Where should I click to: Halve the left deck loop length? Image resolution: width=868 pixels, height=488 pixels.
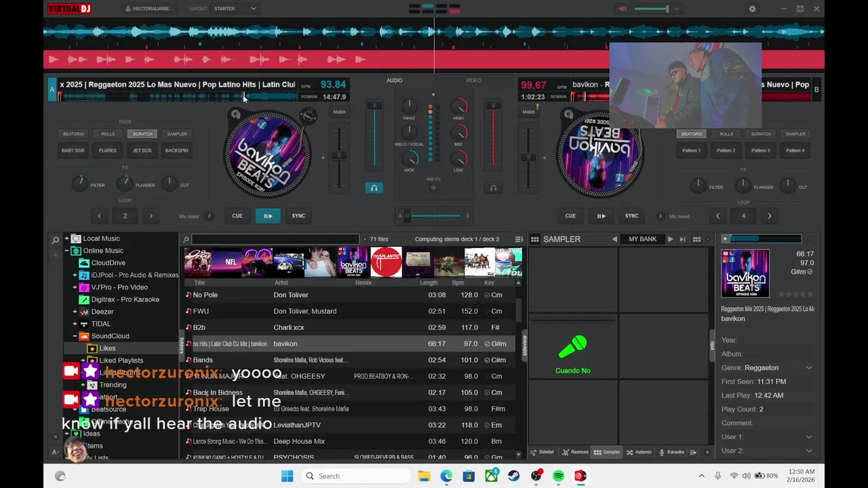99,216
